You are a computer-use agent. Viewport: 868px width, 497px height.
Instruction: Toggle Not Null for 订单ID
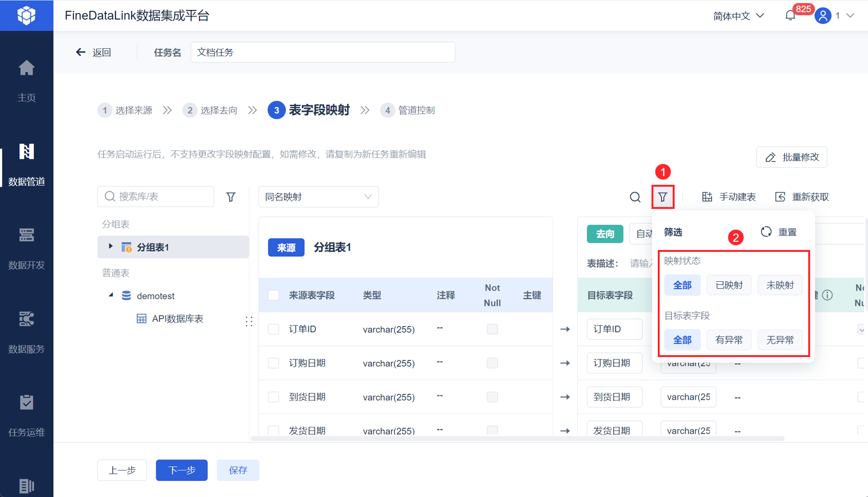(492, 329)
